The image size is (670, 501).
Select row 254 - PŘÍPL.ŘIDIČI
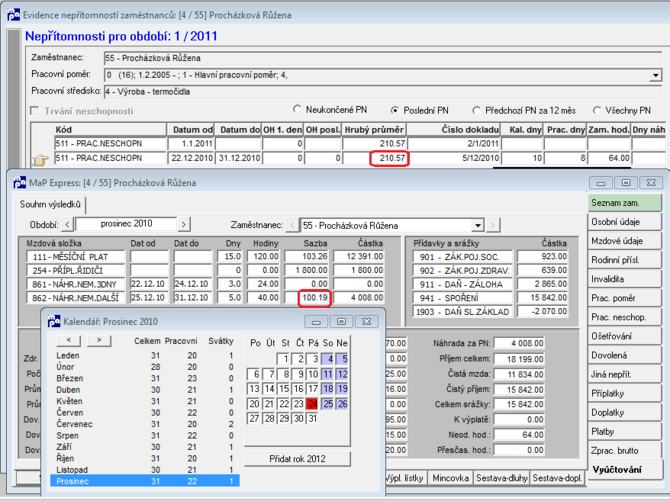coord(76,271)
